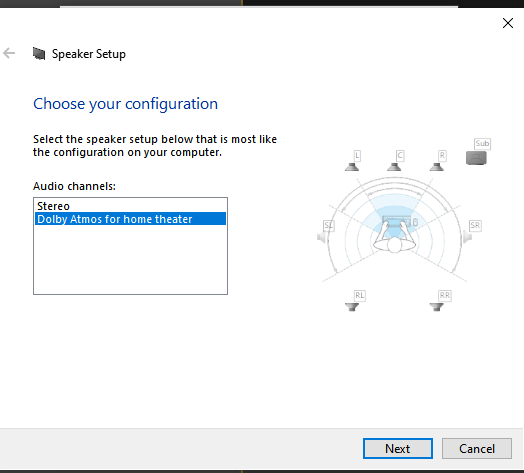Click the Sub label above subwoofer

click(482, 143)
